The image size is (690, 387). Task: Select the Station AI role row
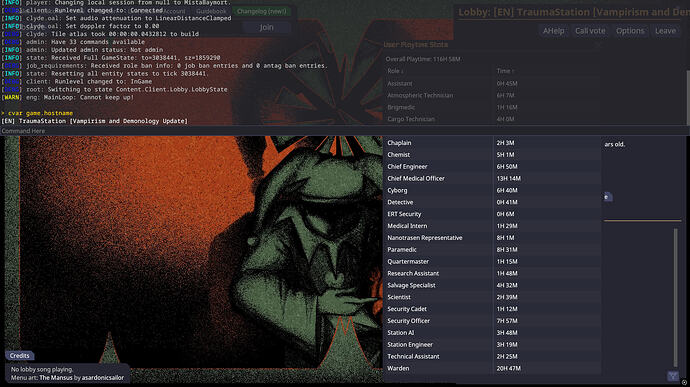(492, 333)
